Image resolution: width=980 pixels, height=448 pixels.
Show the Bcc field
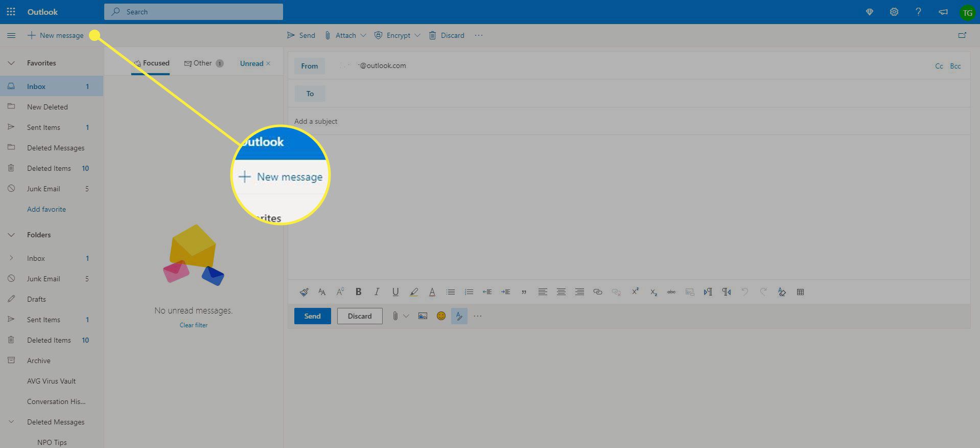point(955,66)
